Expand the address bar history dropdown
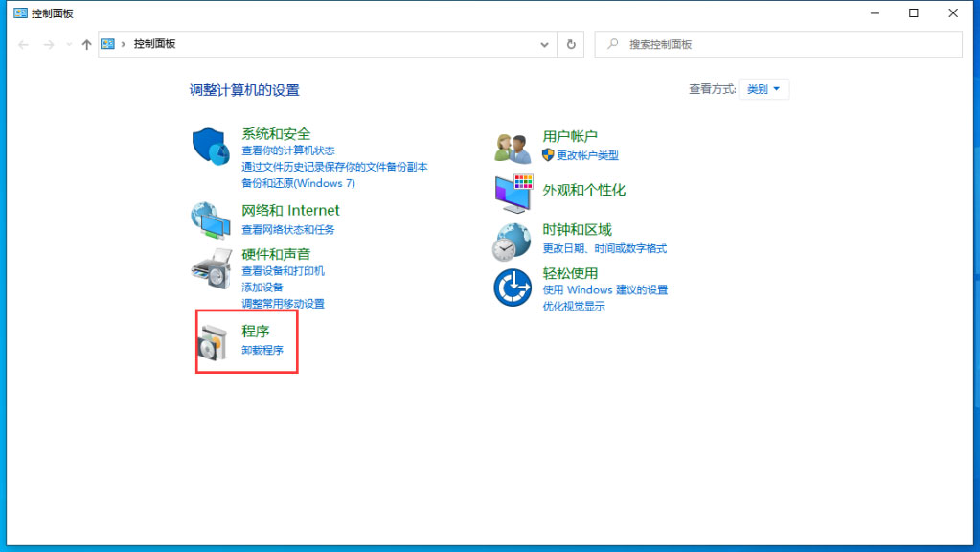This screenshot has width=980, height=552. pyautogui.click(x=545, y=44)
